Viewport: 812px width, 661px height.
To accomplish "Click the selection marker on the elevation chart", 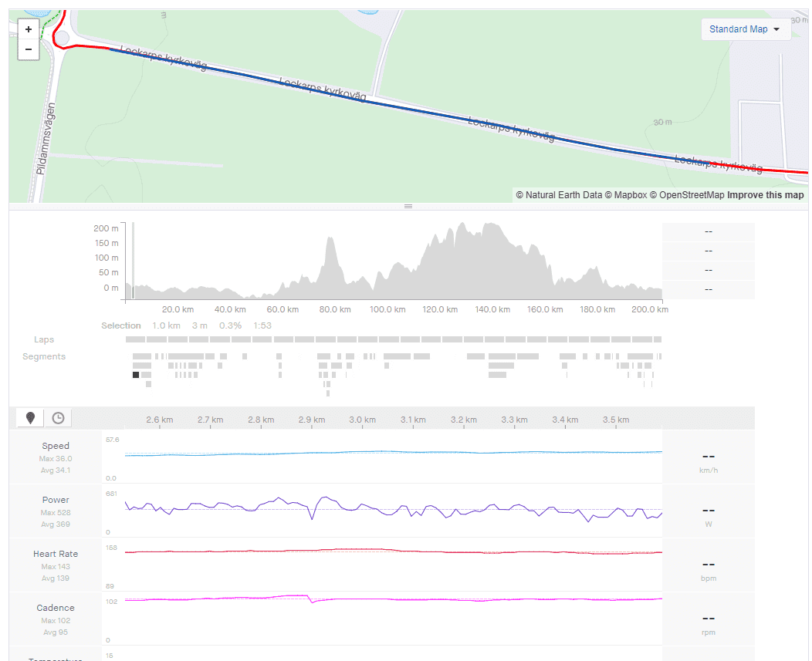I will (133, 261).
